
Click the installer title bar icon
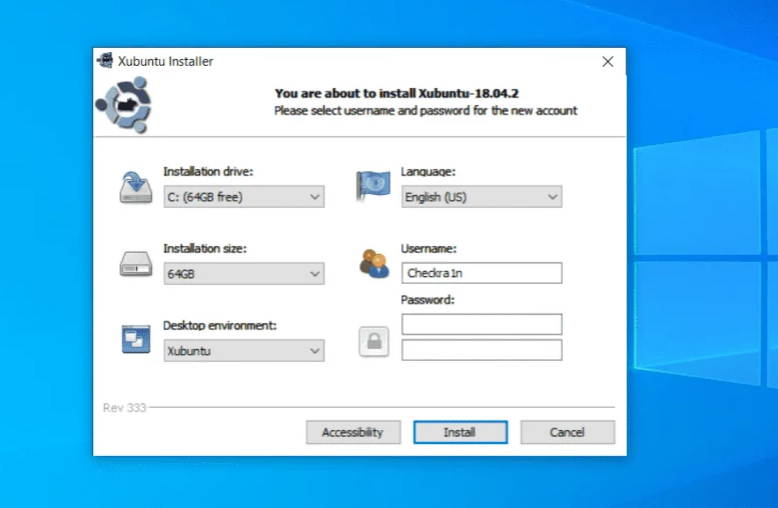coord(105,61)
